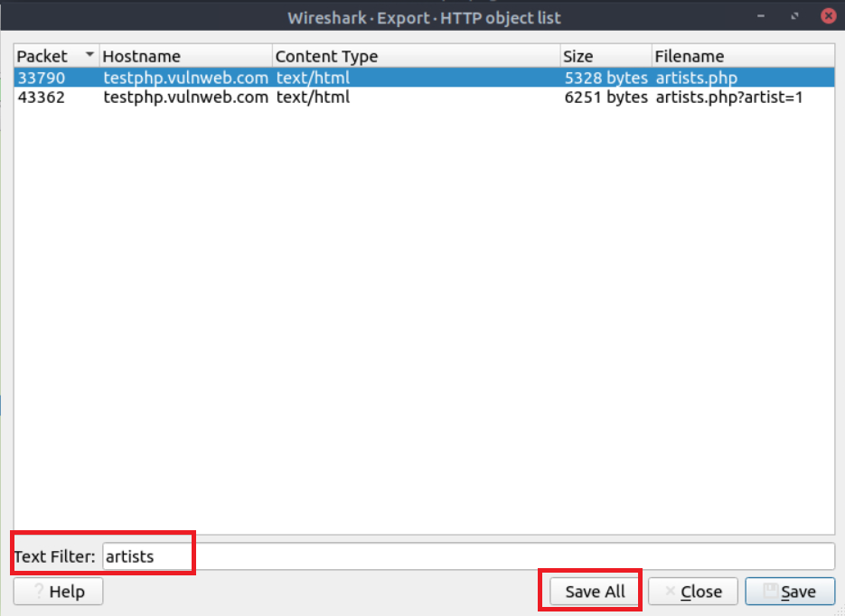Sort the list by Hostname column
The image size is (845, 616).
click(185, 56)
